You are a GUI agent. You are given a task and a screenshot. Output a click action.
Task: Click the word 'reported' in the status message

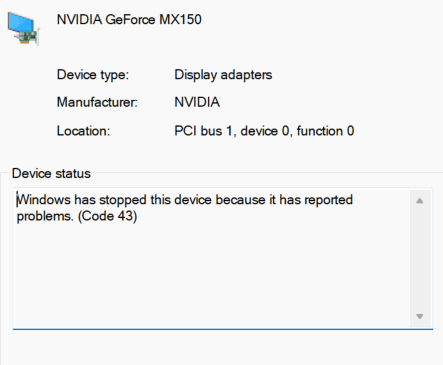point(329,200)
